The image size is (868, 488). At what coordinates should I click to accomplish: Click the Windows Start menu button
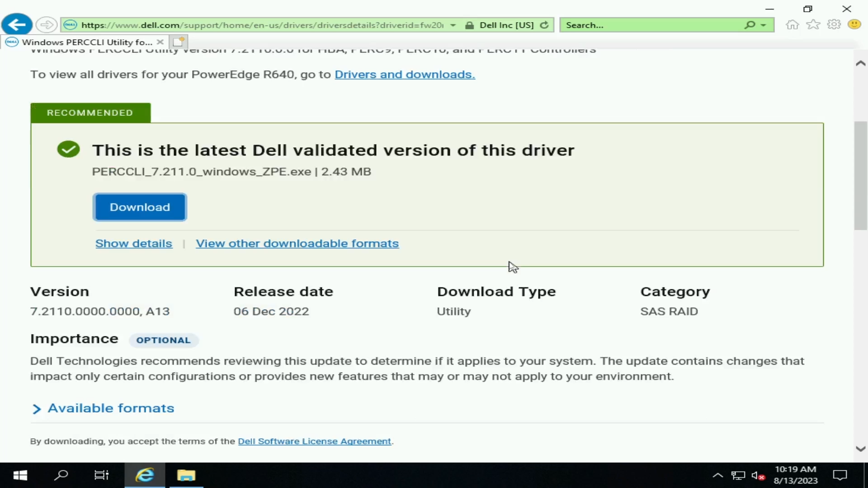(x=20, y=475)
